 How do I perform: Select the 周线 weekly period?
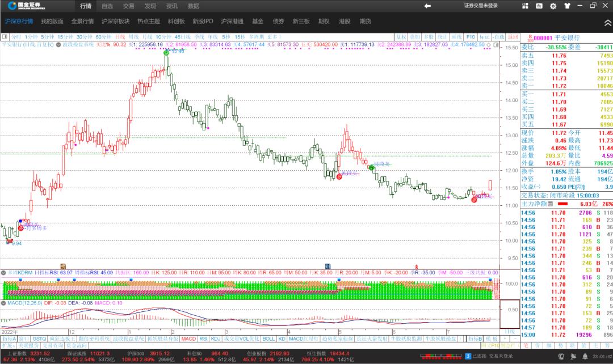133,36
